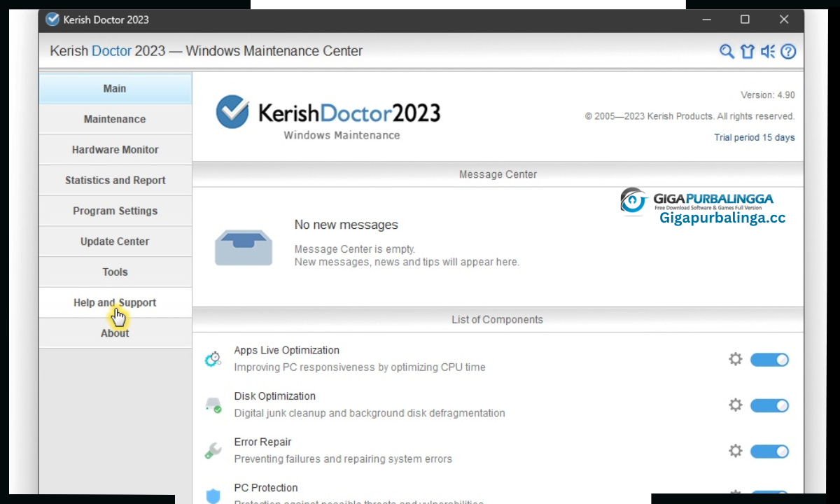Click the Apps Live Optimization icon
The image size is (840, 504).
[x=213, y=359]
